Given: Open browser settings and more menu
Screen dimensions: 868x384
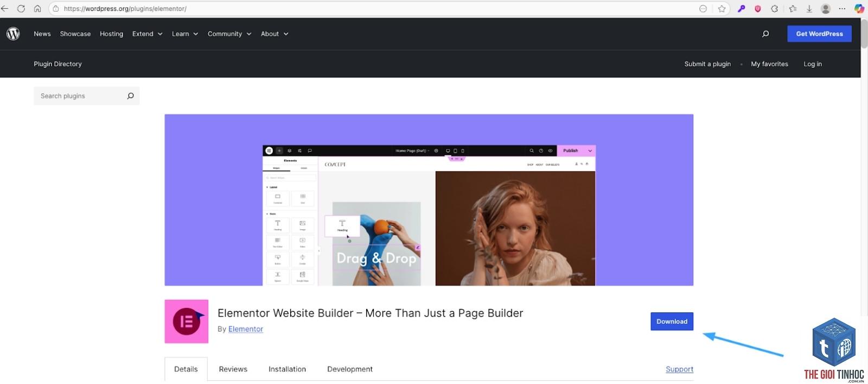Looking at the screenshot, I should point(842,9).
